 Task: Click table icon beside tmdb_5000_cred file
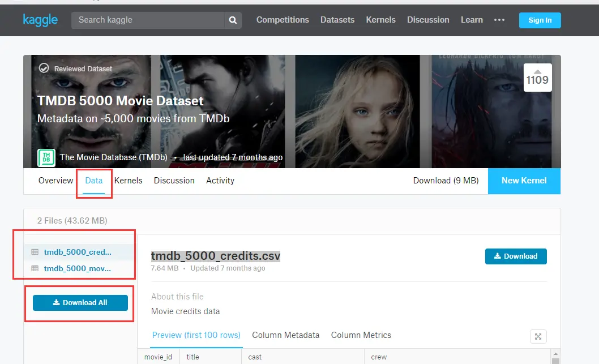point(35,252)
